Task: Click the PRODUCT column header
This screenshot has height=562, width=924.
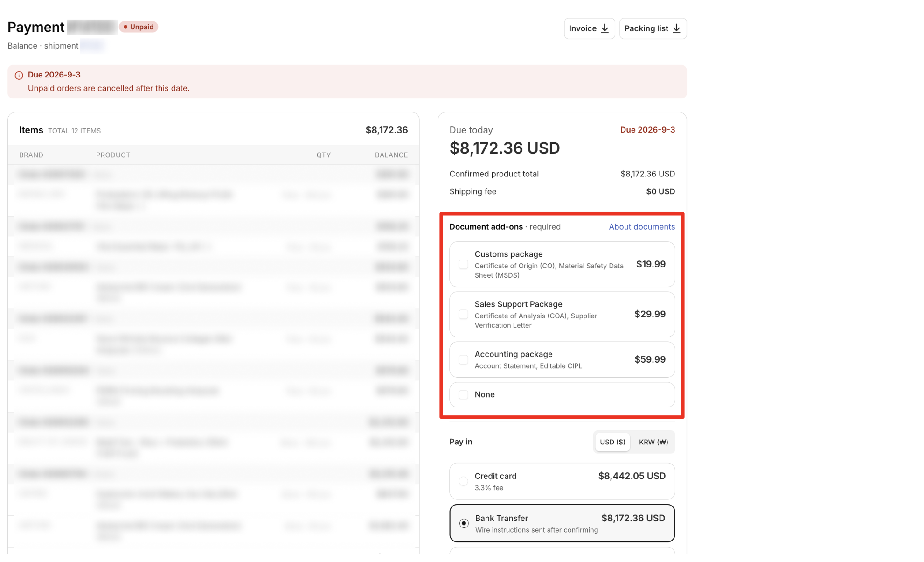Action: tap(113, 155)
